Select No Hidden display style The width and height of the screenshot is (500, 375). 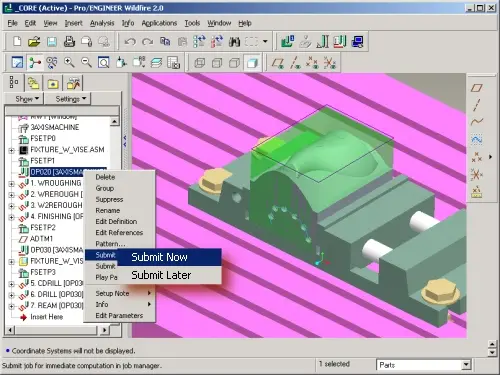pos(234,62)
